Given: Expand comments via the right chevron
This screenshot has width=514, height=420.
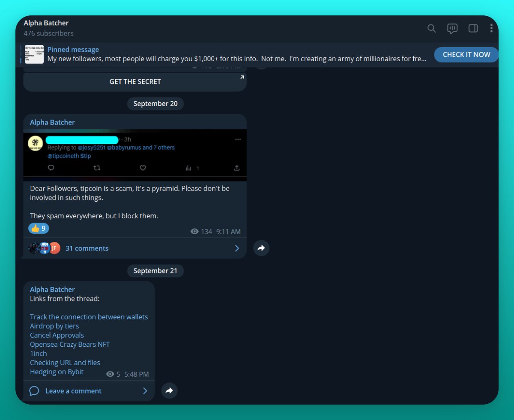Looking at the screenshot, I should click(237, 248).
